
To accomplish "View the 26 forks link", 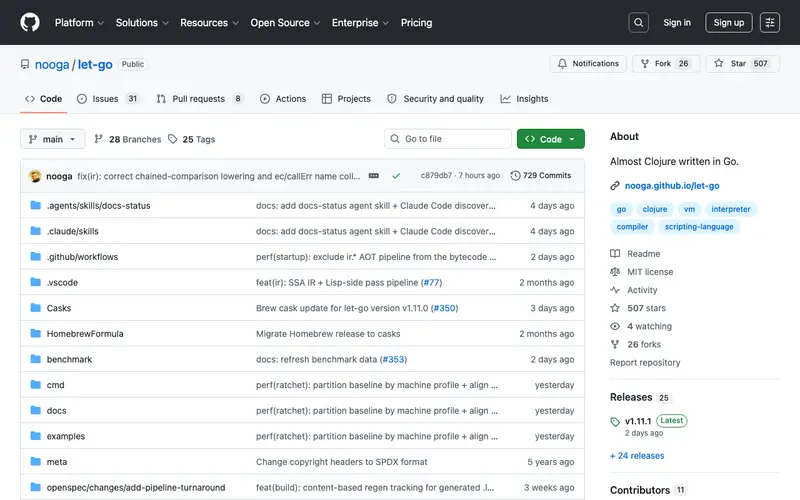I will pyautogui.click(x=636, y=344).
